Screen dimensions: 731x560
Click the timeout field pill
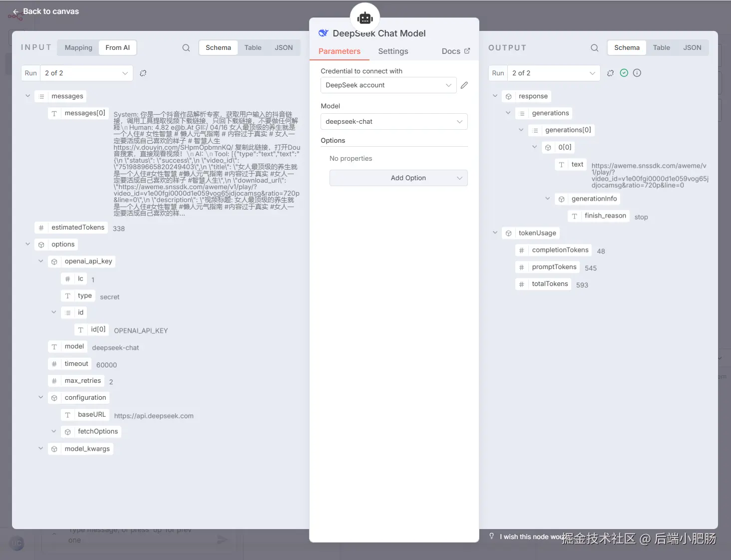(69, 364)
